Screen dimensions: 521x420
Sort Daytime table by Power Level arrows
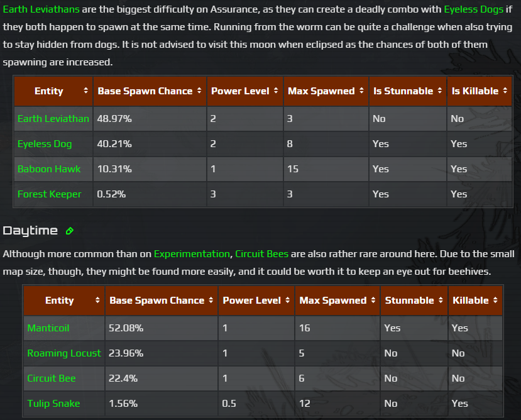tap(287, 301)
